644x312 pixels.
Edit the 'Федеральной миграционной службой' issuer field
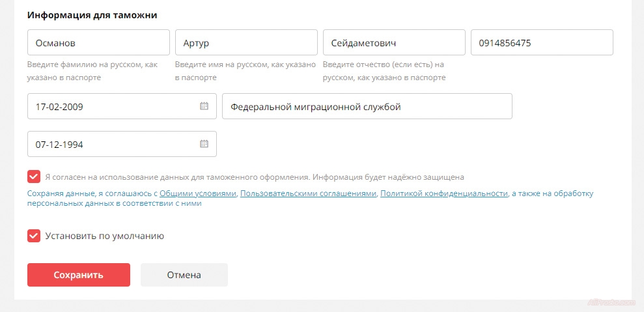coord(367,107)
